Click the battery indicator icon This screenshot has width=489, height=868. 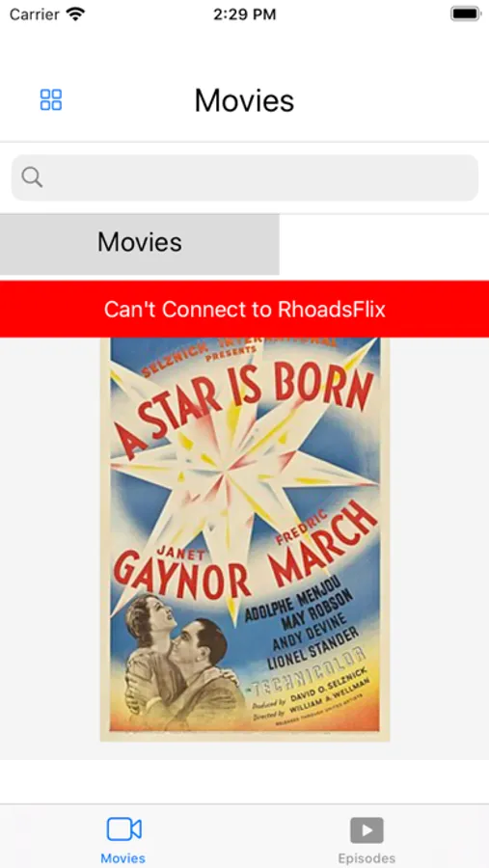pyautogui.click(x=465, y=14)
